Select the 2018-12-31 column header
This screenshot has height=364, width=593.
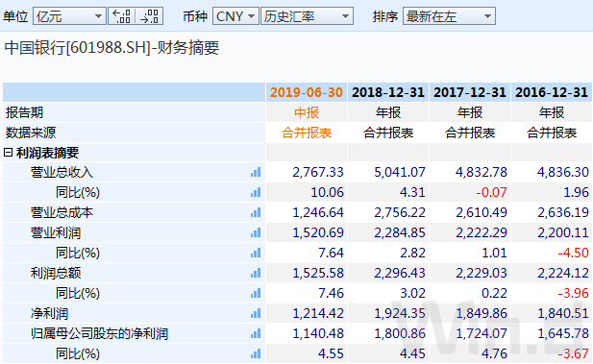point(388,92)
